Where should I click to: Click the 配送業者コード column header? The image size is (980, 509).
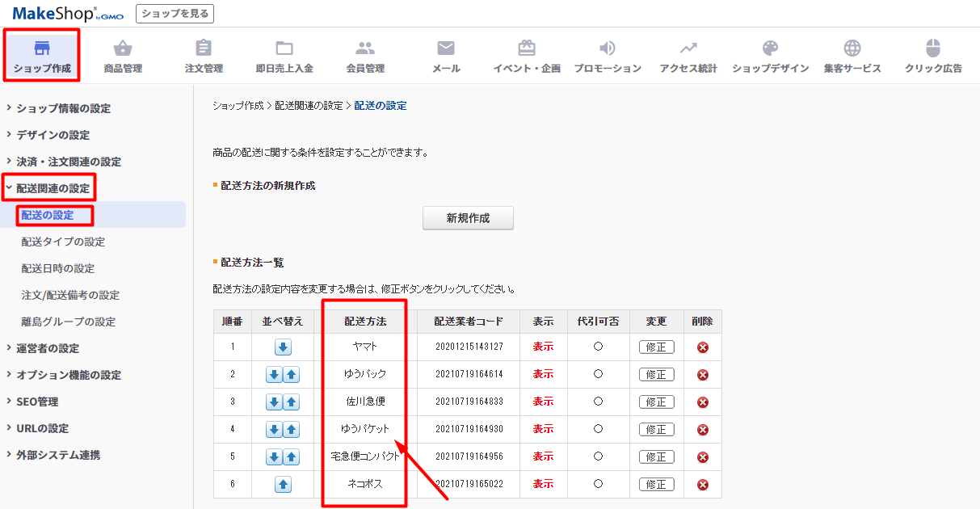point(469,322)
